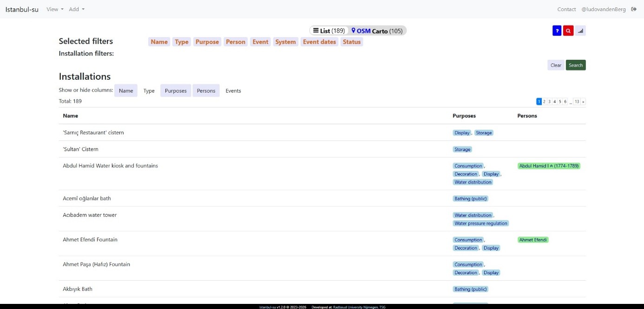Open the @ludovandenBerg user profile
Viewport: 644px width, 309px height.
(x=604, y=9)
